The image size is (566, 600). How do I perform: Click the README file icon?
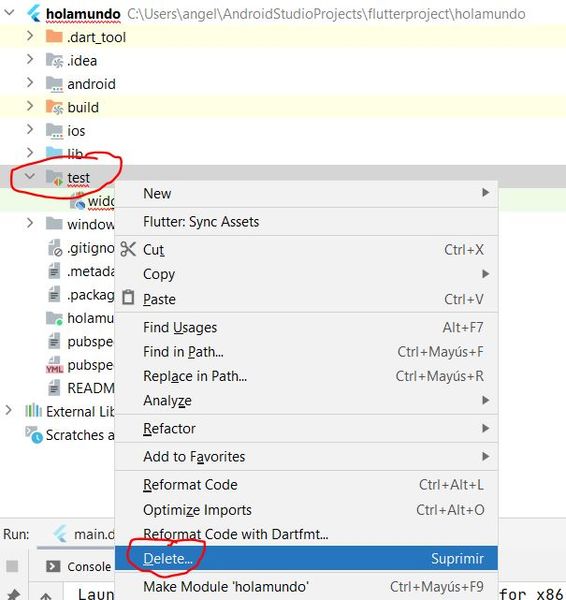coord(54,388)
